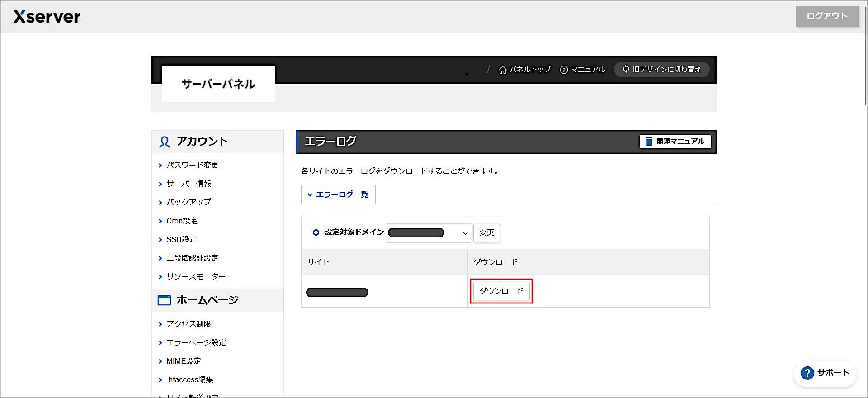Viewport: 868px width, 398px height.
Task: Select the エラーログ一覧 tab
Action: (x=338, y=194)
